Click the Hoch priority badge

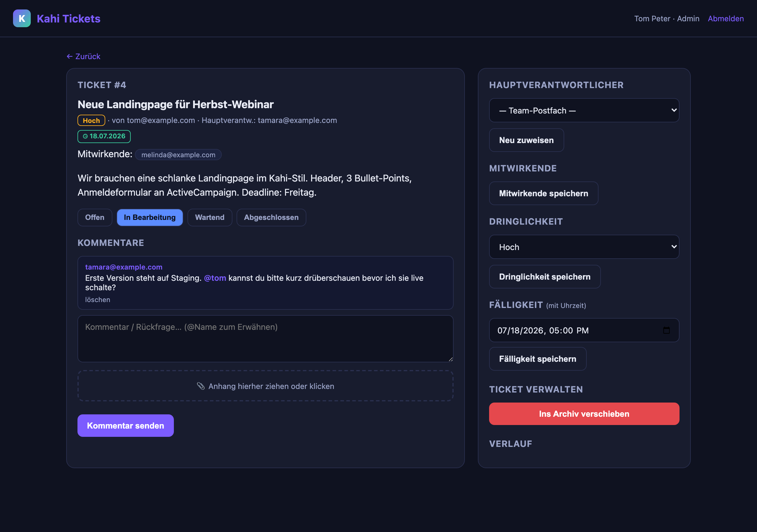point(91,120)
